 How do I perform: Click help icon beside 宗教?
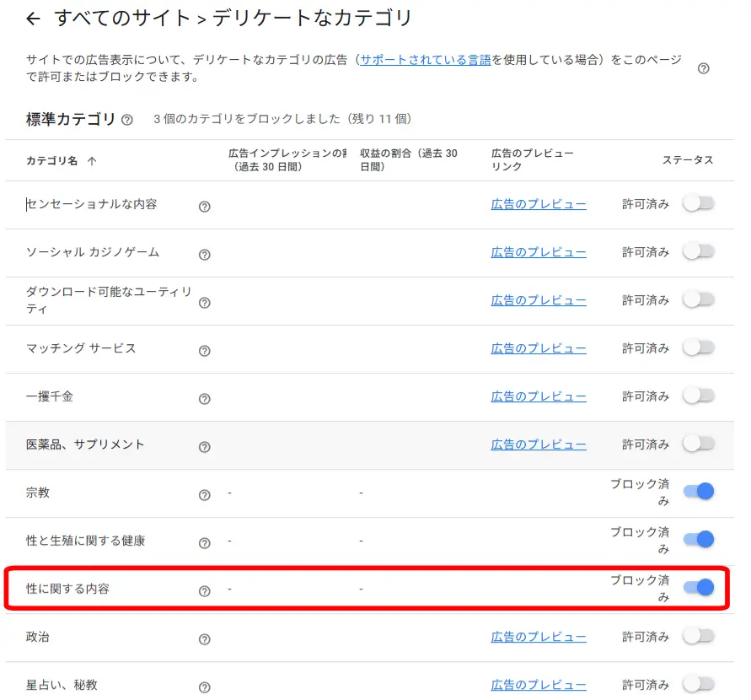(204, 495)
